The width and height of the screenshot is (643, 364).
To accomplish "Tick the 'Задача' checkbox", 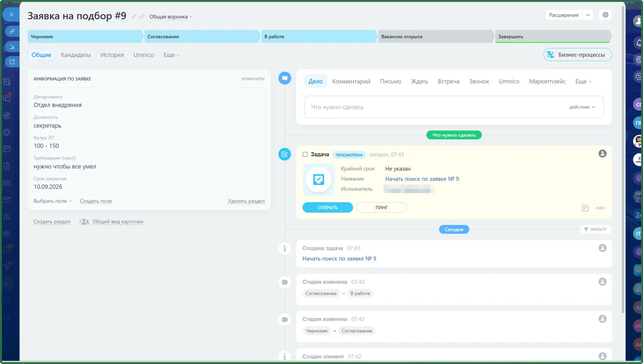I will pos(305,154).
